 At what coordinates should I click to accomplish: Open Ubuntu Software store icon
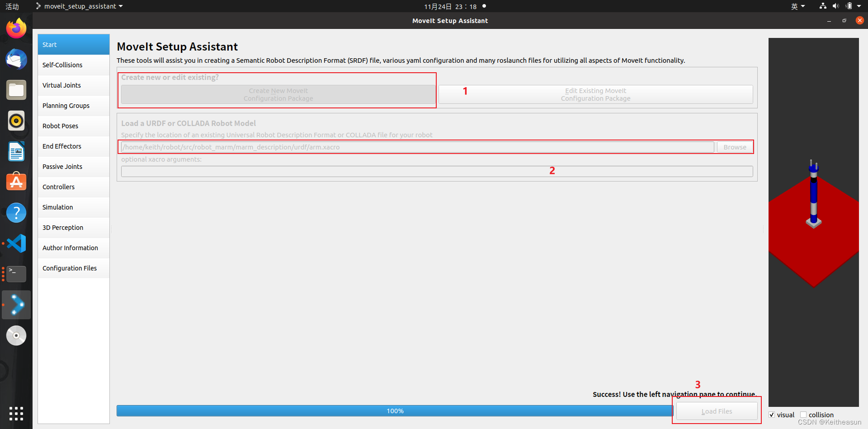[16, 182]
